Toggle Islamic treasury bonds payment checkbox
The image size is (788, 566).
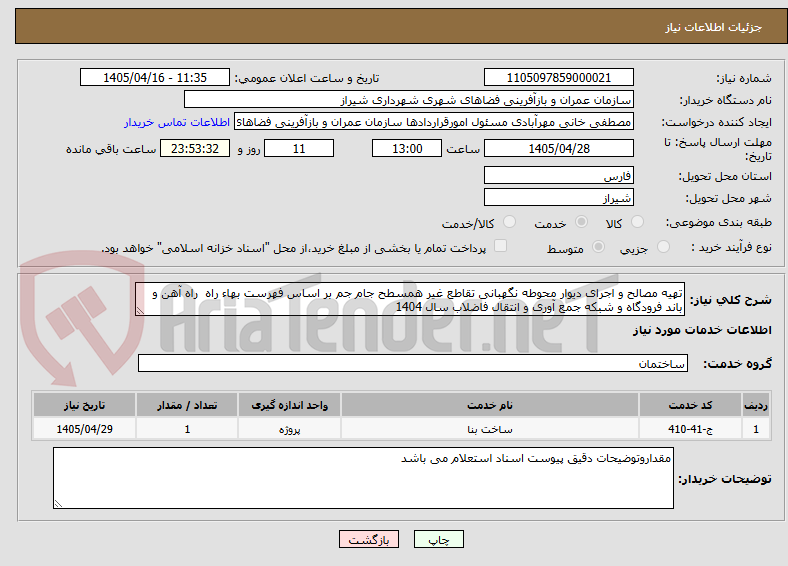[x=500, y=246]
